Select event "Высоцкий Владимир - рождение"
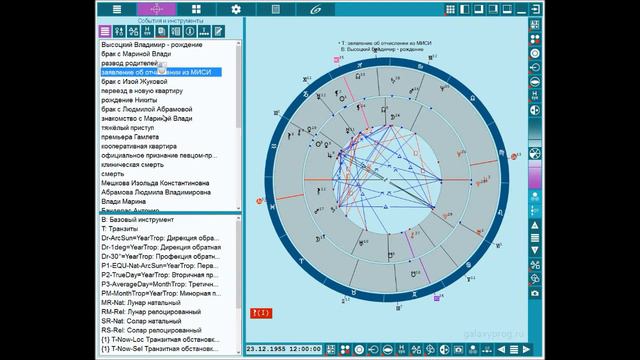640x360 pixels. pyautogui.click(x=152, y=44)
